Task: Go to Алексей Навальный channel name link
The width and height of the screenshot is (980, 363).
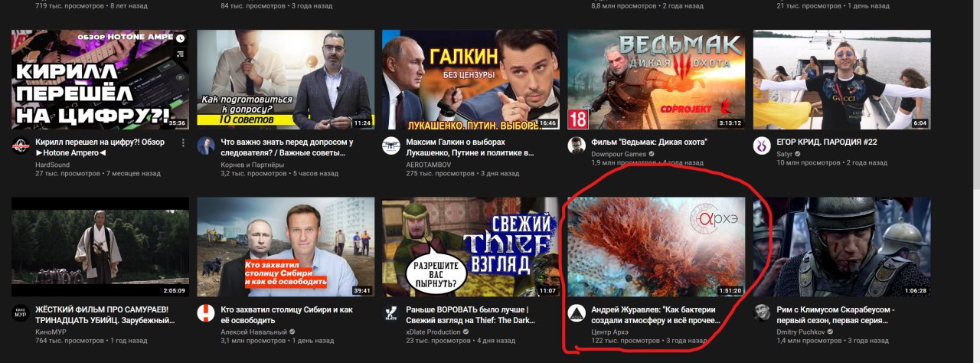Action: point(253,331)
